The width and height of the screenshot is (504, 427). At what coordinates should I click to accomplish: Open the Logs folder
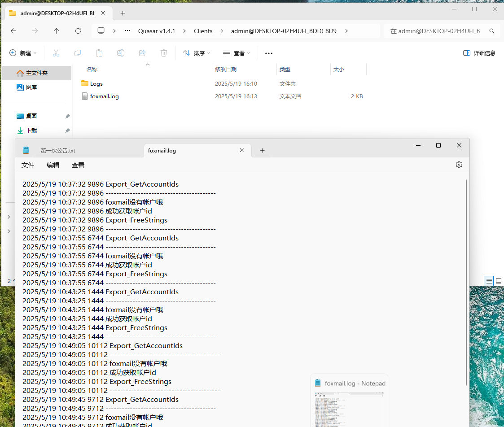coord(96,83)
